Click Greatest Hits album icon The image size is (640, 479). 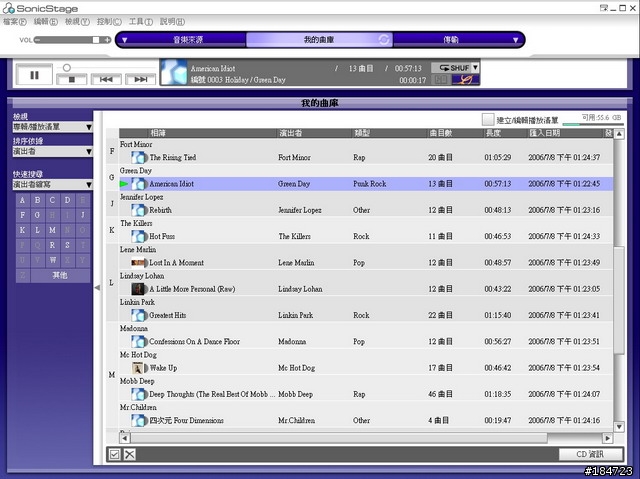(139, 315)
